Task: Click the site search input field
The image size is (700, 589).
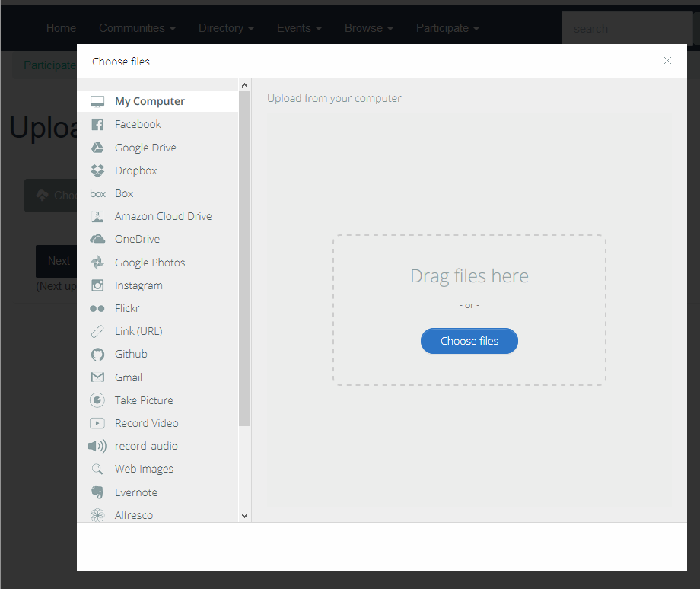Action: [x=627, y=29]
